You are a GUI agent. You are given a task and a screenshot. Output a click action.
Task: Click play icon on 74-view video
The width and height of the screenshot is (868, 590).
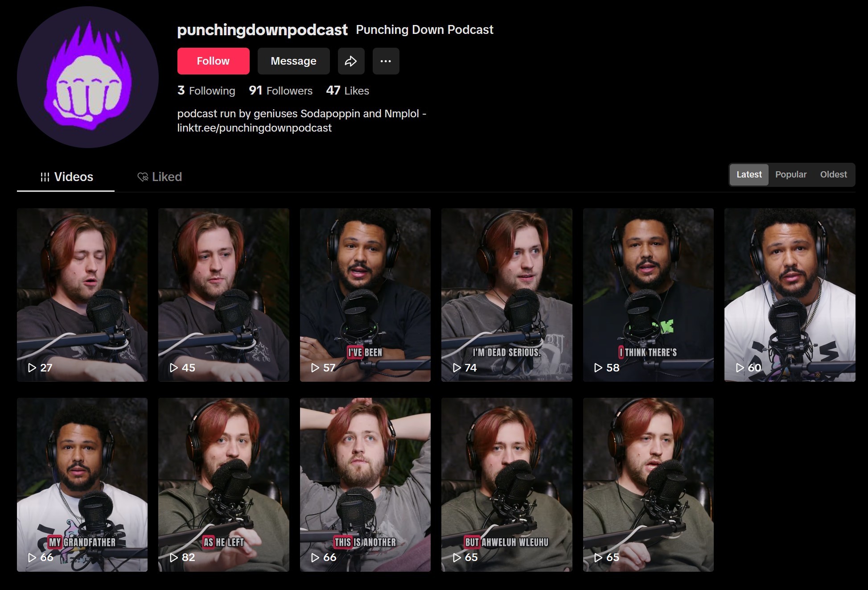click(457, 368)
